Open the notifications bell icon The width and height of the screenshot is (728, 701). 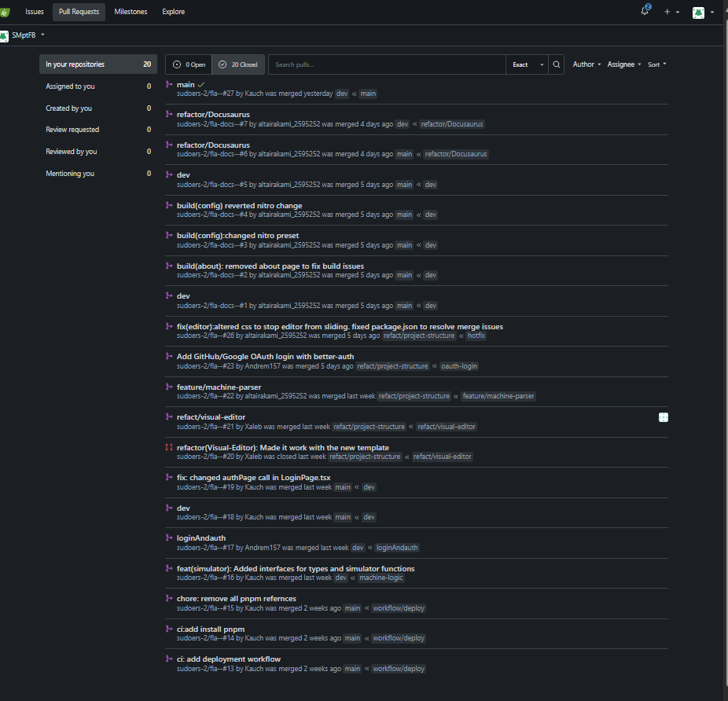(645, 12)
